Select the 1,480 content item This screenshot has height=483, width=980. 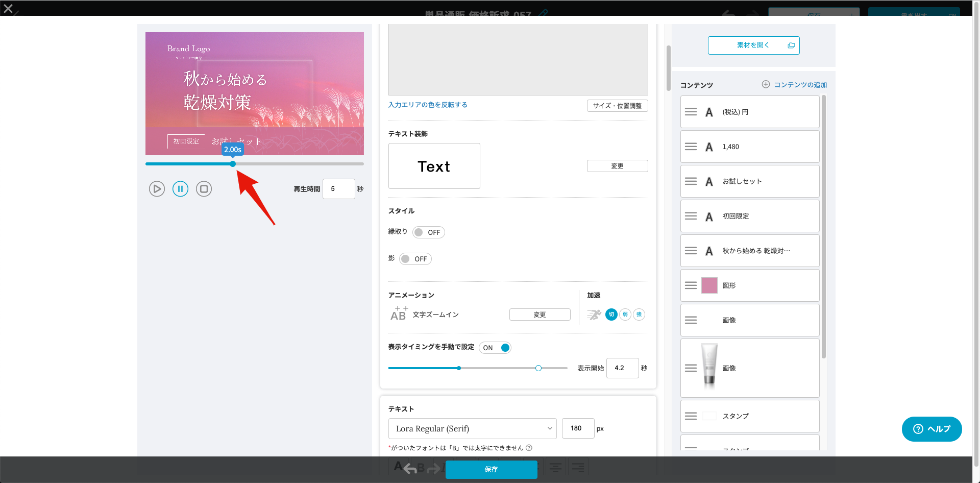[750, 147]
